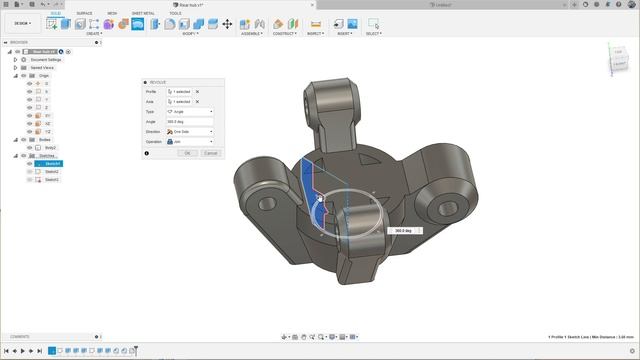
Task: Toggle visibility of Sketches folder
Action: click(24, 156)
